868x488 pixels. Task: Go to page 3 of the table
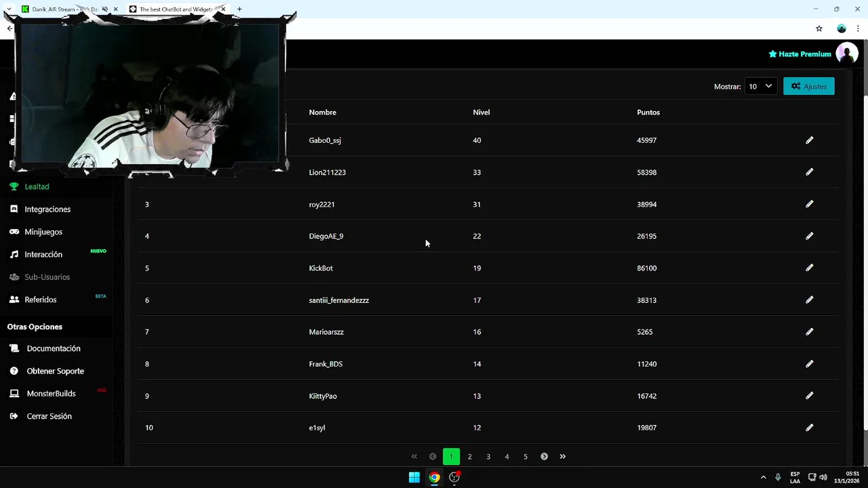point(488,457)
